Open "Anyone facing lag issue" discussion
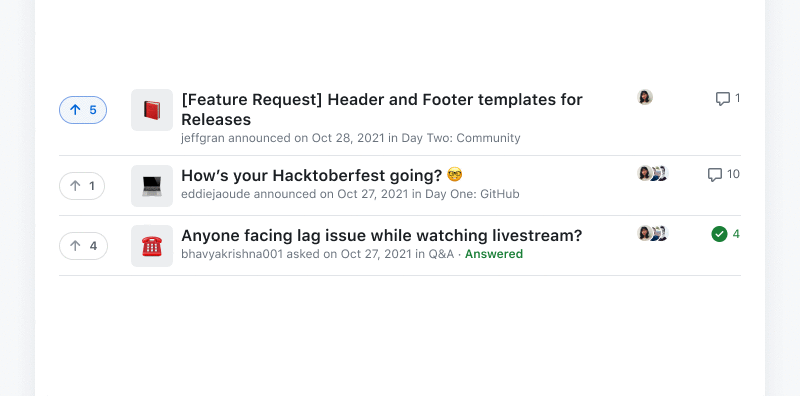The width and height of the screenshot is (800, 396). 382,236
